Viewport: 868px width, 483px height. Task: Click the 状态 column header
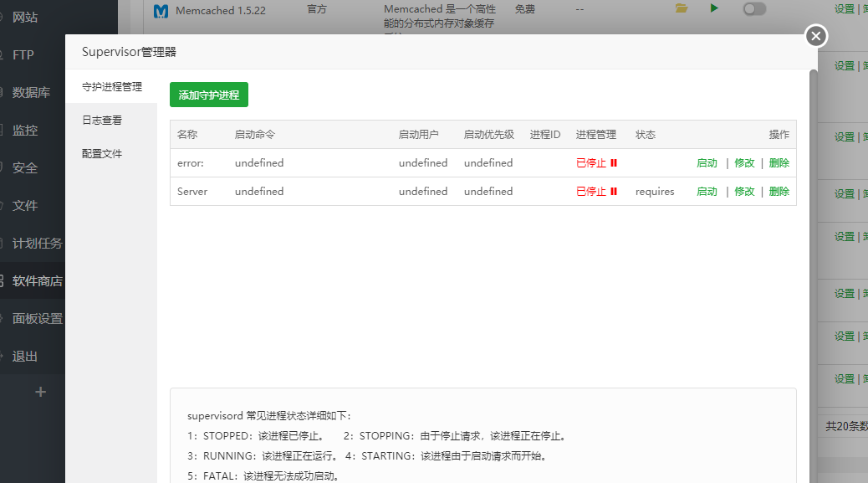[x=646, y=135]
